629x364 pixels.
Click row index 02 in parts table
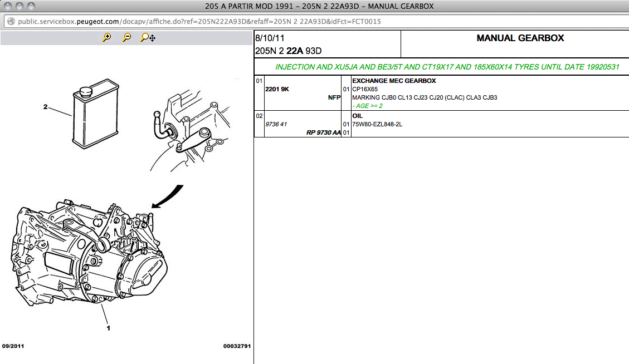click(x=259, y=116)
